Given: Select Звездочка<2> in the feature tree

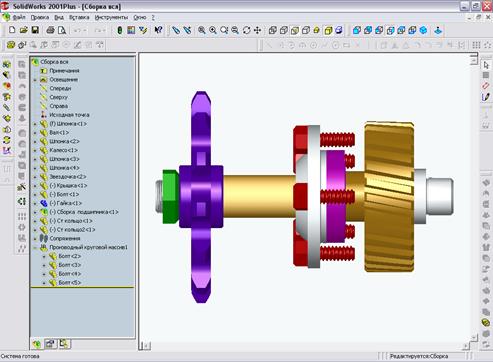Looking at the screenshot, I should (x=68, y=177).
